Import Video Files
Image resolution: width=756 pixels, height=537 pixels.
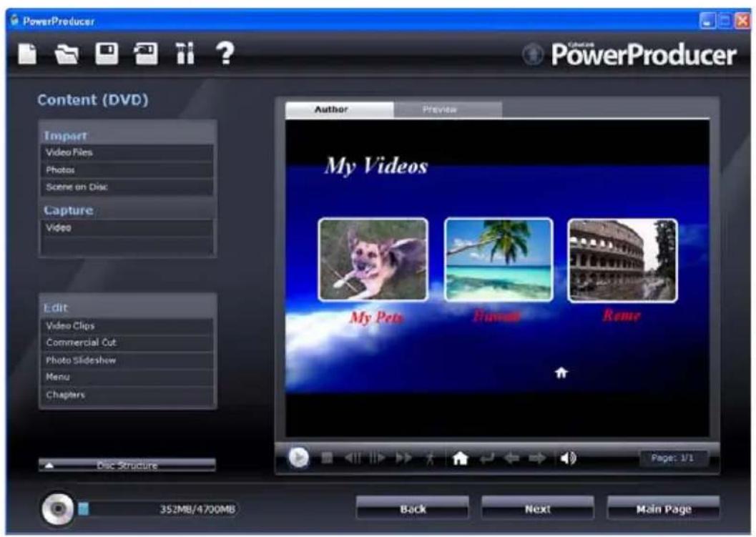[x=127, y=152]
